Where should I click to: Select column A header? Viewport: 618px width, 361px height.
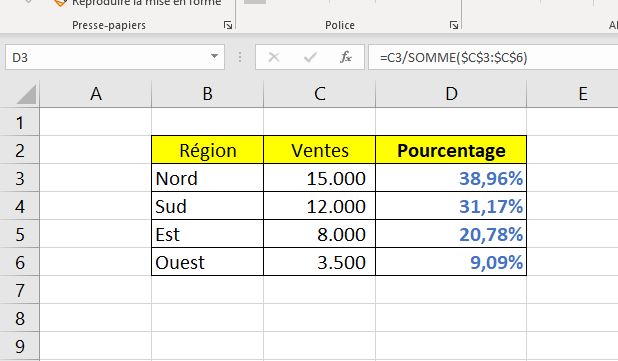95,94
